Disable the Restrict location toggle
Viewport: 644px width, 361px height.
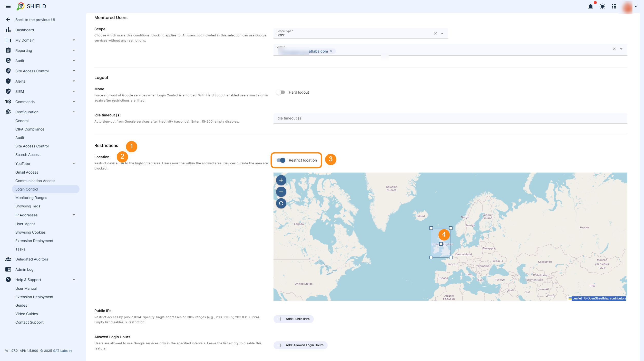pyautogui.click(x=281, y=160)
